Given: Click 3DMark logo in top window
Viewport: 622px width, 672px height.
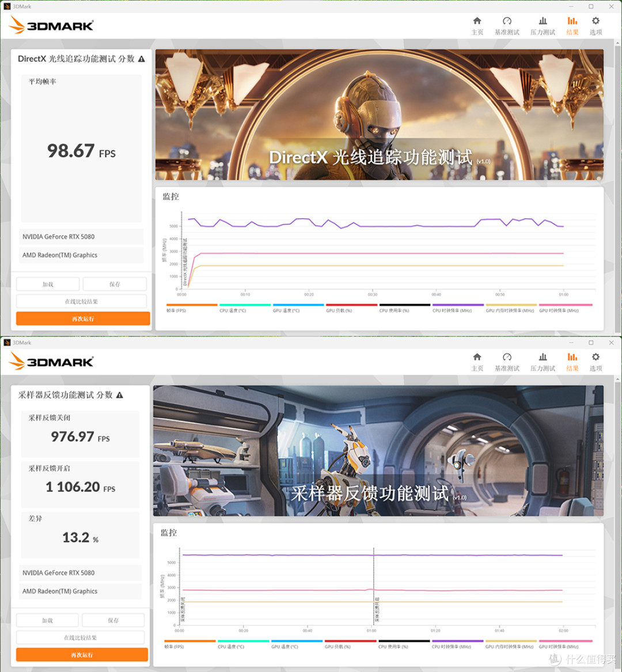Looking at the screenshot, I should tap(51, 25).
